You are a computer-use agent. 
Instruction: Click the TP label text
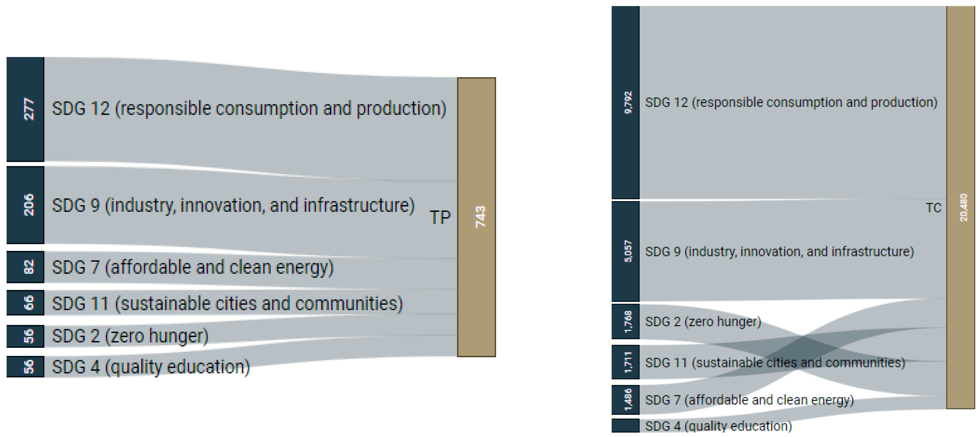pyautogui.click(x=440, y=217)
